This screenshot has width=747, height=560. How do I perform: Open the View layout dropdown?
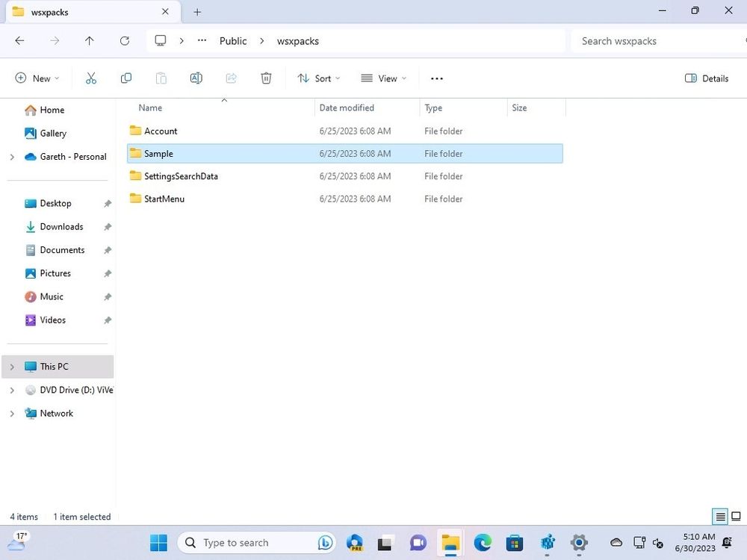[383, 78]
